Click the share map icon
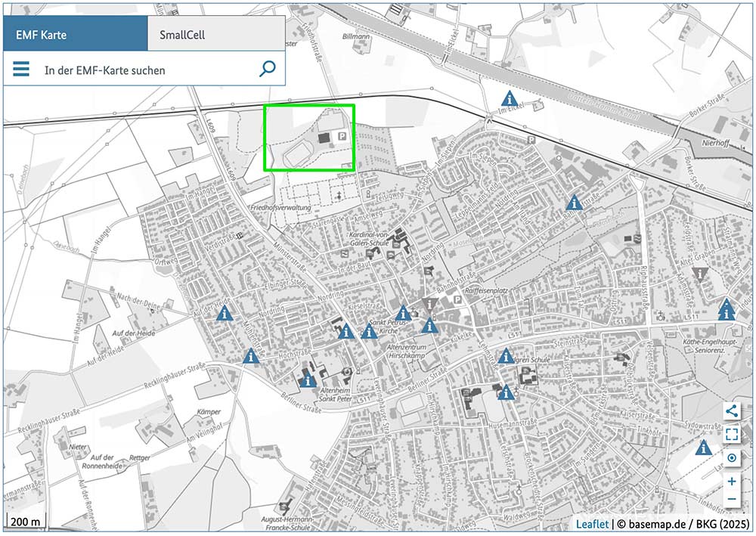 [731, 411]
